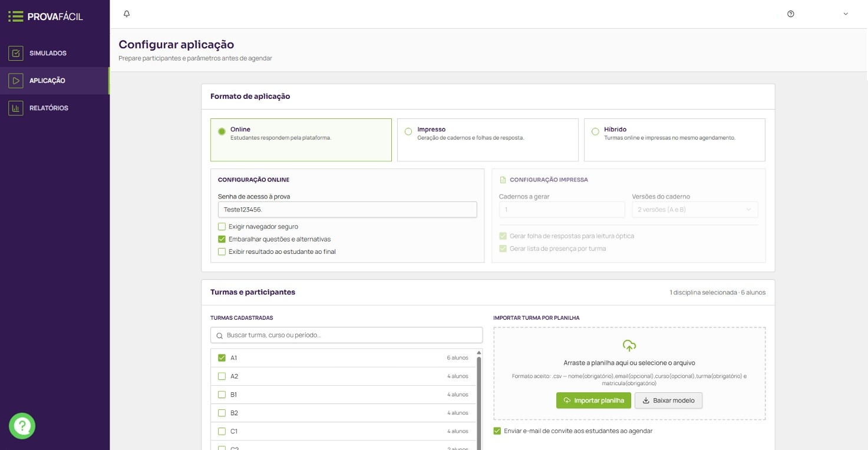Check turma A2
This screenshot has height=450, width=868.
[222, 376]
